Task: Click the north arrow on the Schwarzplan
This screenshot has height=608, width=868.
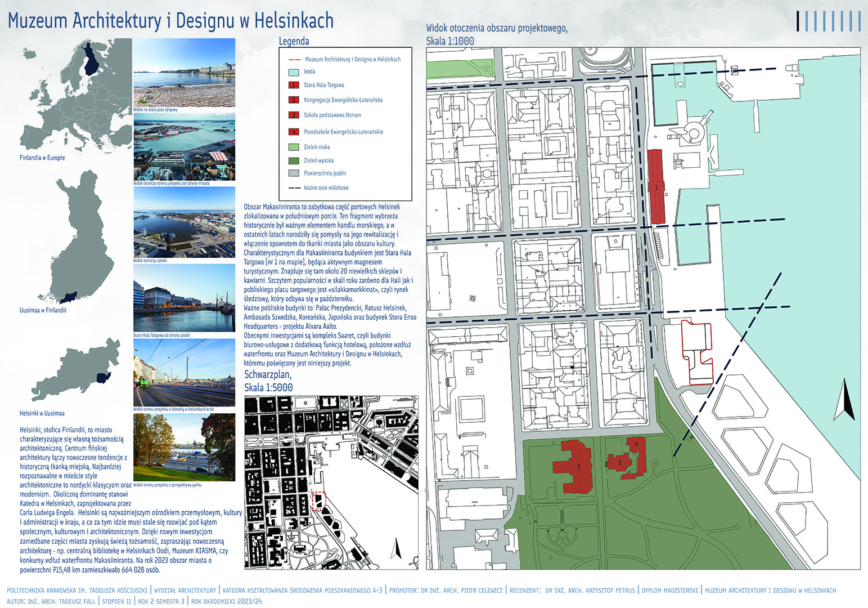Action: tap(396, 549)
